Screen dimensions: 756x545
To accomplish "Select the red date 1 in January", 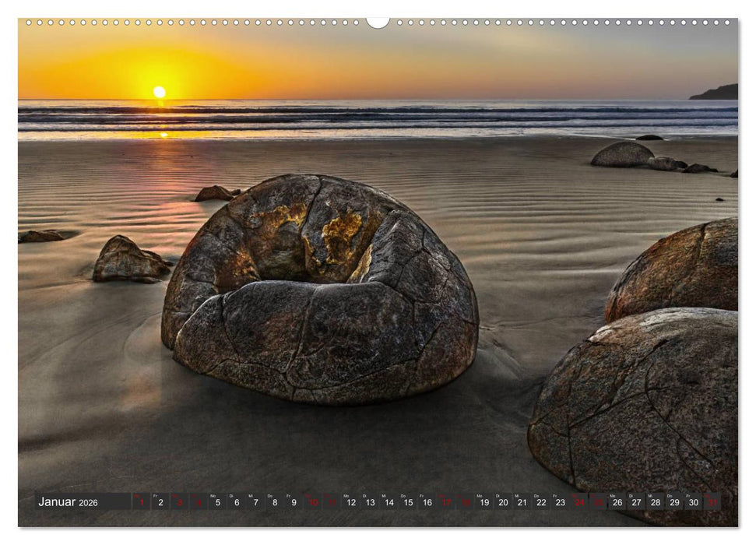I will (141, 502).
